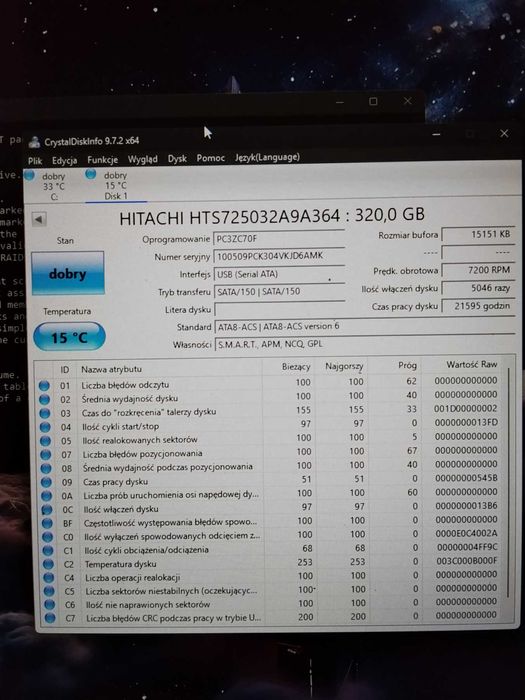Click the Numer seryjny field
Viewport: 525px width, 700px height.
pyautogui.click(x=279, y=256)
